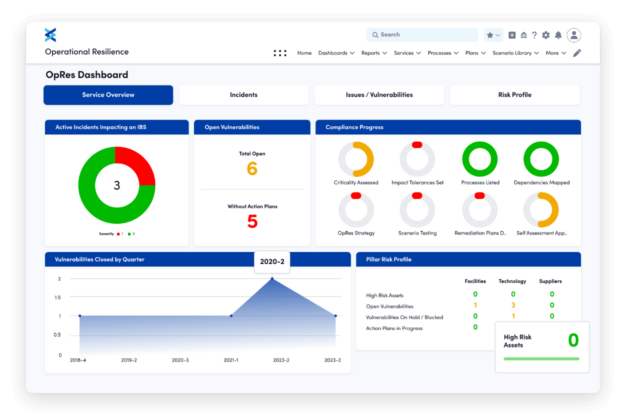Click Technology On Hold / Blocked value 1

[513, 316]
